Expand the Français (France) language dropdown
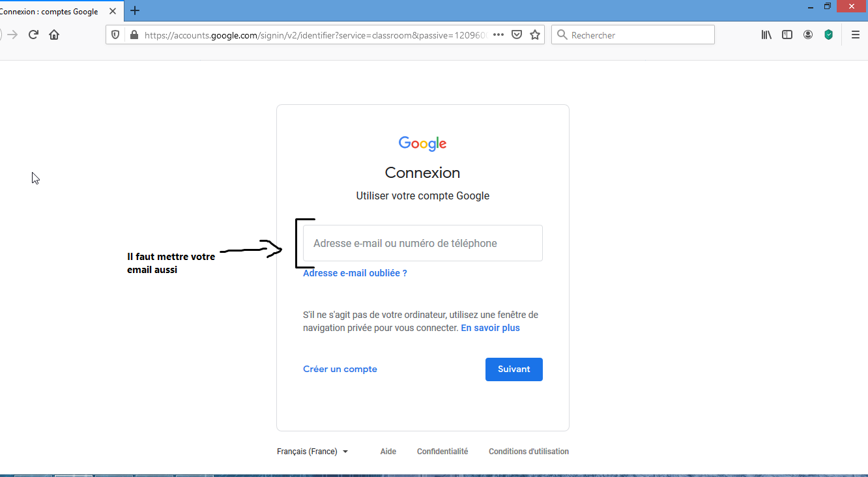868x477 pixels. pos(312,452)
